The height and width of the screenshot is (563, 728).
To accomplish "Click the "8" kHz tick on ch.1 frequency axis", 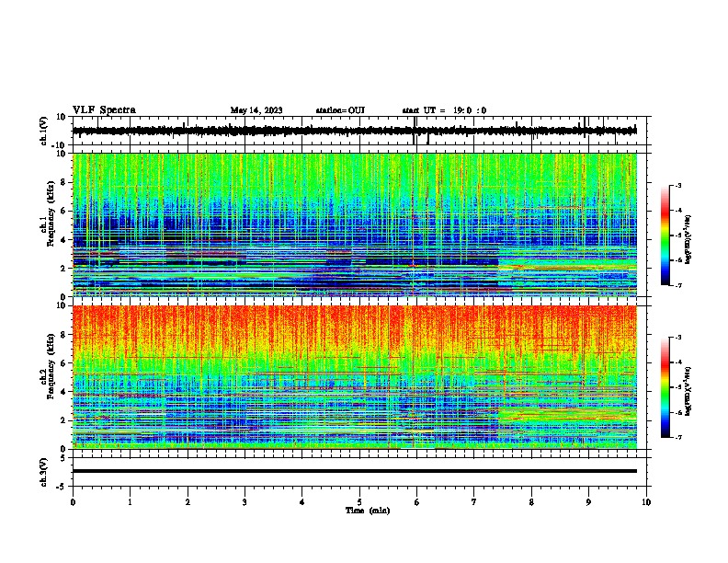I will tap(64, 182).
